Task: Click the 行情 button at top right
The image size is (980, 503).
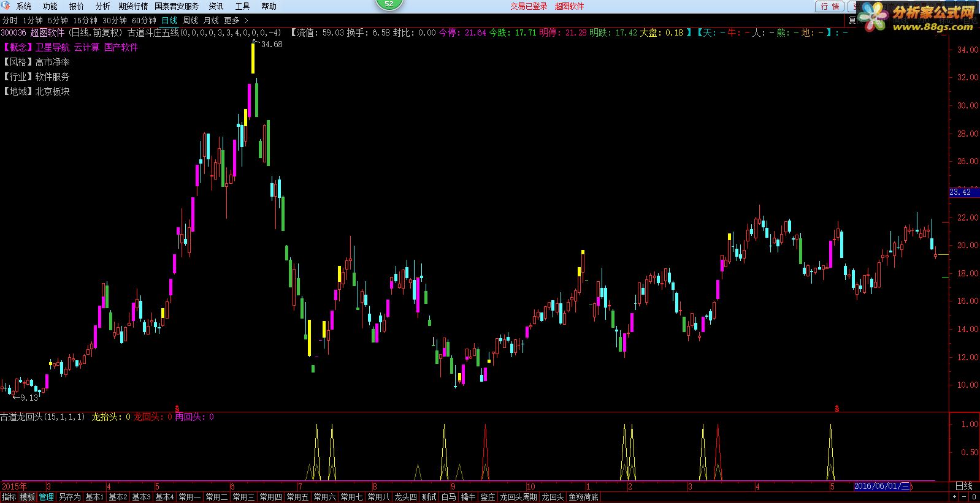Action: pos(830,6)
